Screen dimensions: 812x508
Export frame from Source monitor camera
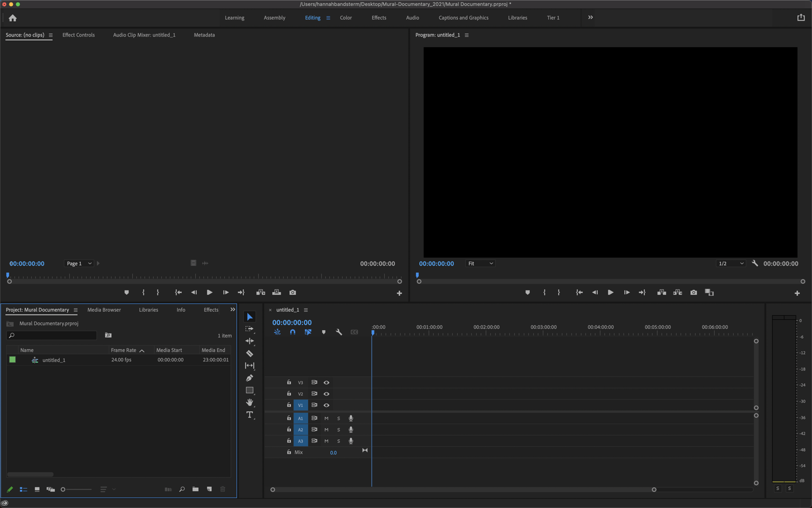(293, 293)
